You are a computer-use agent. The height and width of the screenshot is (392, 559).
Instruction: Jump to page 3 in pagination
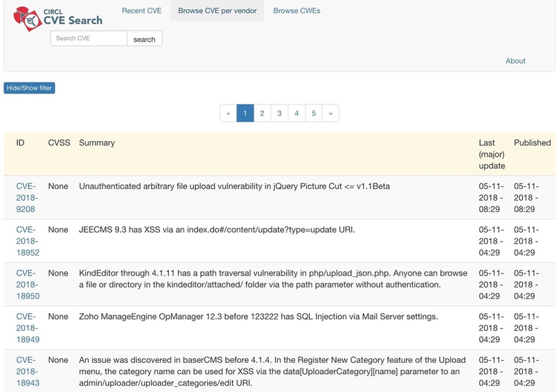(x=279, y=113)
